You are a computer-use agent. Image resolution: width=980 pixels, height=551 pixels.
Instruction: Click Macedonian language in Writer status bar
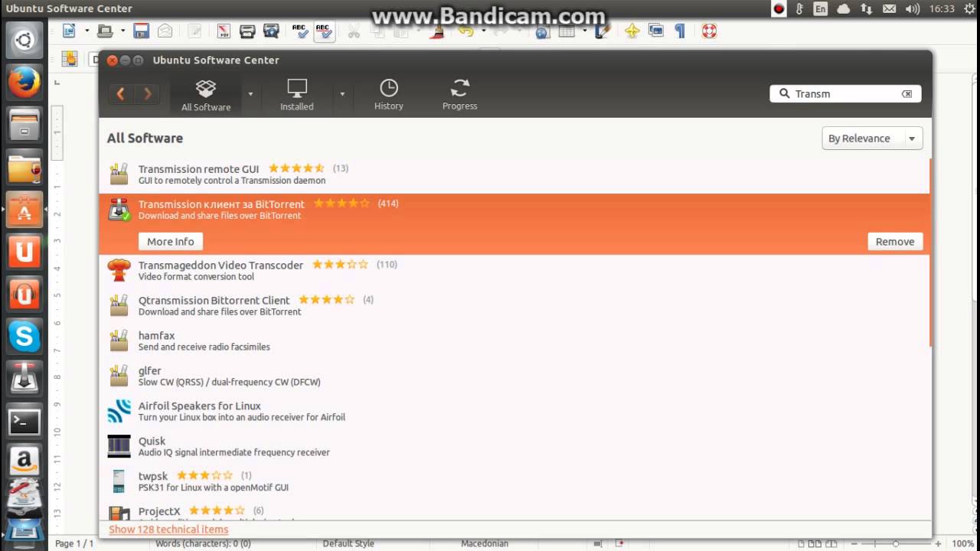click(x=484, y=543)
